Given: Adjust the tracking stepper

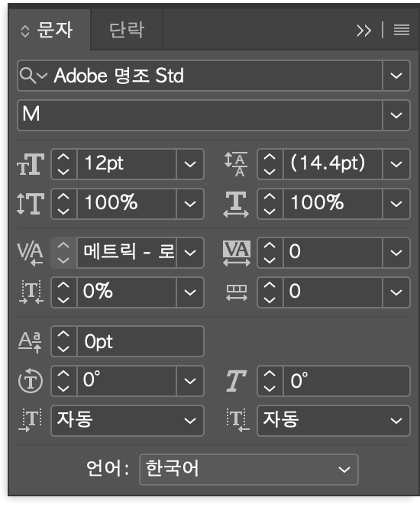Looking at the screenshot, I should [x=270, y=253].
